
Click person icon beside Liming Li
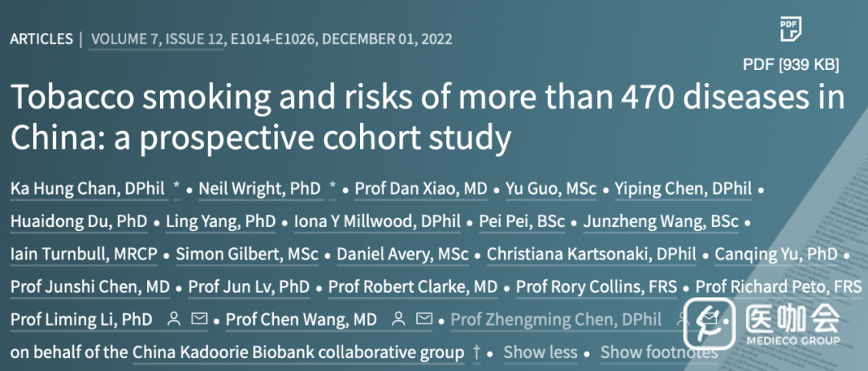click(x=174, y=320)
